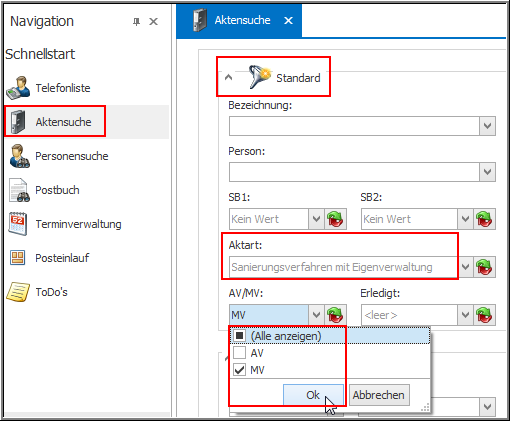The image size is (510, 421).
Task: Confirm the selection with Ok
Action: point(313,395)
